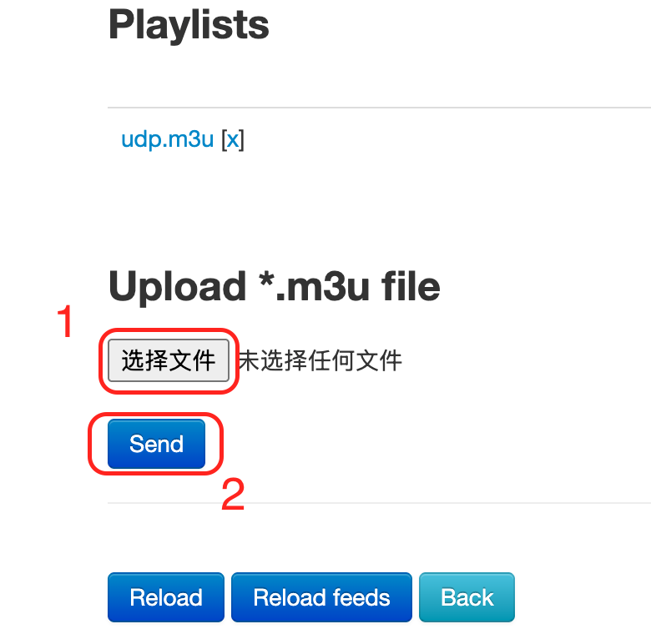Screen dimensions: 651x644
Task: Click the 选择文件 file chooser button
Action: coord(169,360)
